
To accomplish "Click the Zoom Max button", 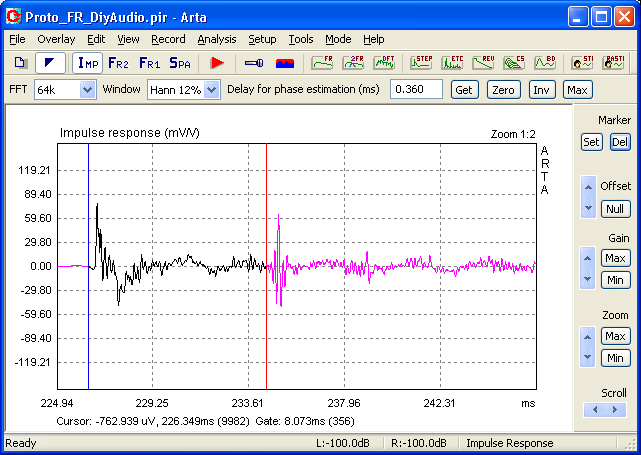I will click(615, 336).
